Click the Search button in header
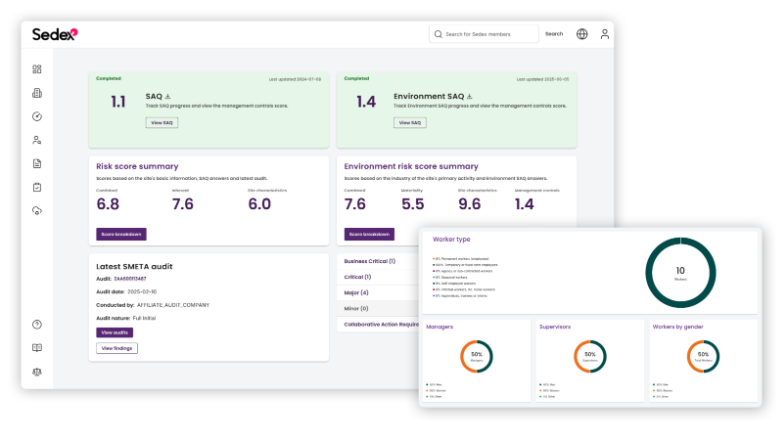Screen dimensions: 780x426 pos(553,34)
